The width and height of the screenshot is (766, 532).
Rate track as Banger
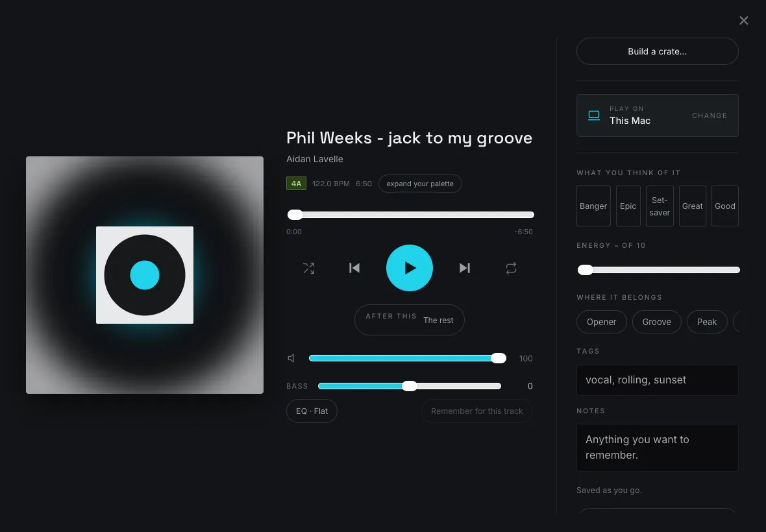coord(593,206)
